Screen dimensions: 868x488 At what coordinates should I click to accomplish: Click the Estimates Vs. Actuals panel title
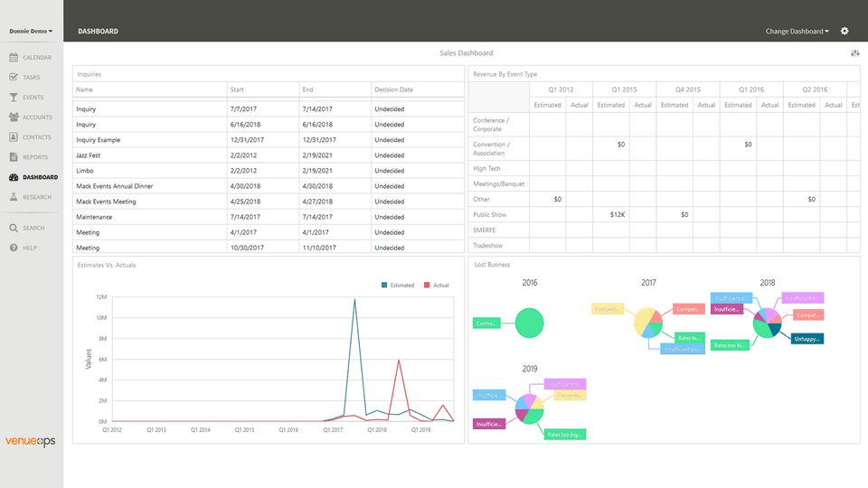tap(107, 265)
